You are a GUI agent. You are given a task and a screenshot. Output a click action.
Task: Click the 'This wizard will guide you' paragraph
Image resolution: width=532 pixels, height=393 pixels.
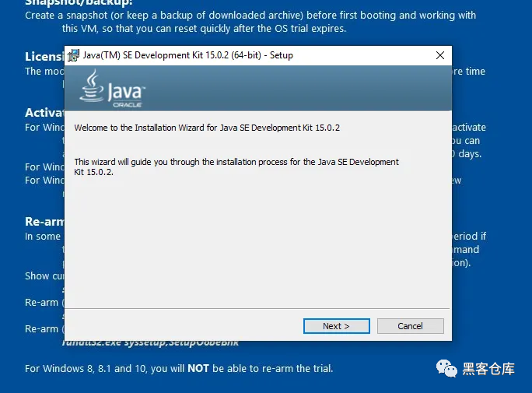[236, 167]
